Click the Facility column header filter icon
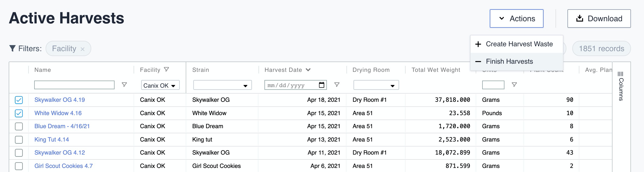 (166, 70)
